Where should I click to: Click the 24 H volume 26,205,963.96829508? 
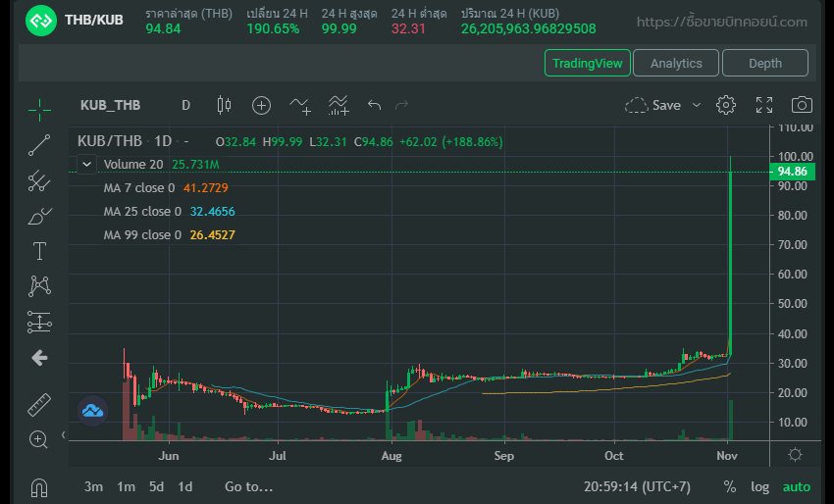(528, 28)
